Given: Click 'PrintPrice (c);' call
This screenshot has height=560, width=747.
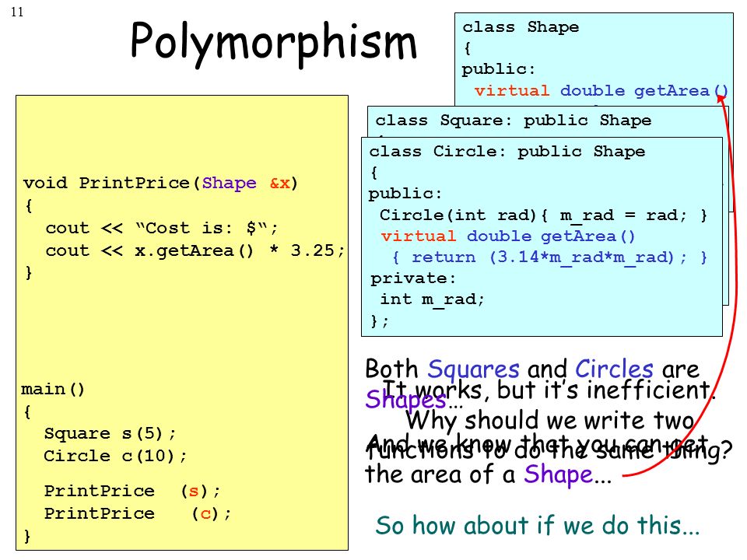Looking at the screenshot, I should point(138,514).
